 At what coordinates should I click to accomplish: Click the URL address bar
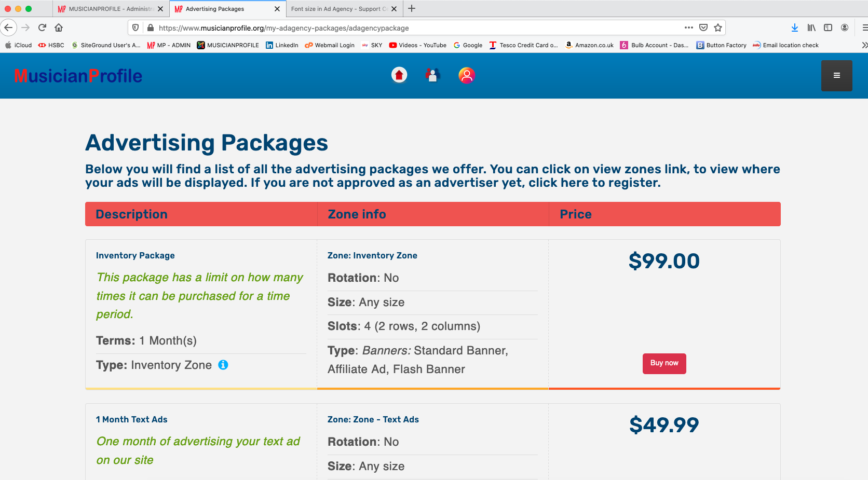(x=415, y=28)
